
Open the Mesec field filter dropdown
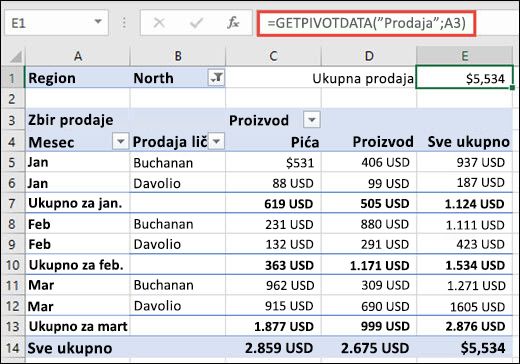coord(120,141)
